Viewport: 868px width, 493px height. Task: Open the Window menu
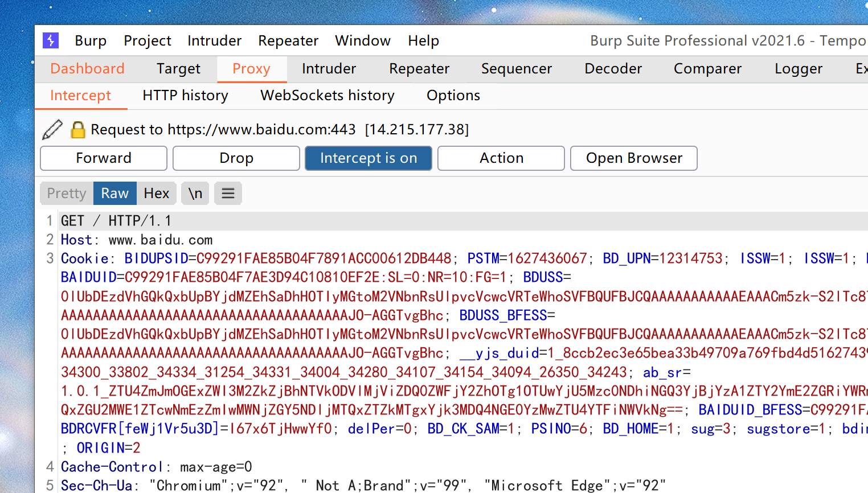(363, 41)
